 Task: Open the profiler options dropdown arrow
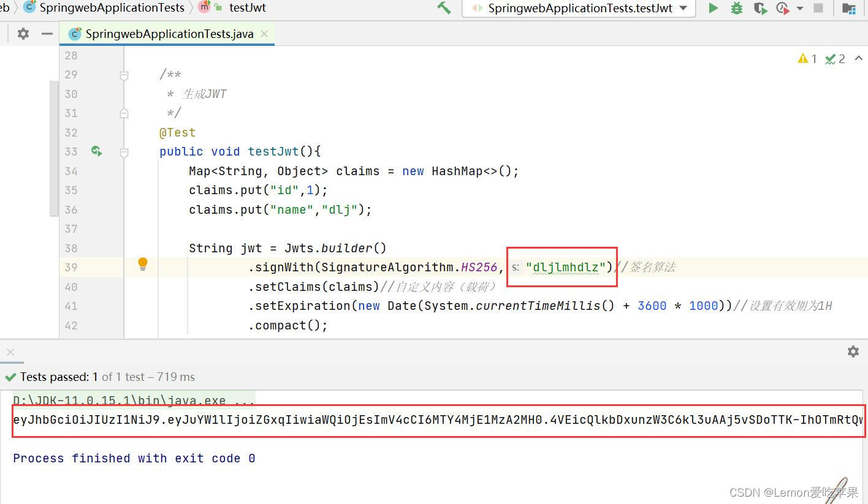click(799, 9)
